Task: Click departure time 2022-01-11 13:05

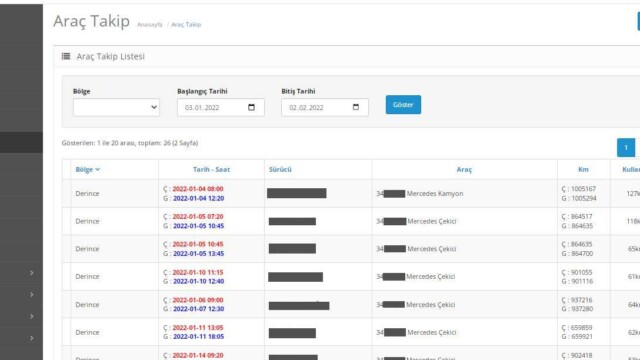Action: pos(198,328)
